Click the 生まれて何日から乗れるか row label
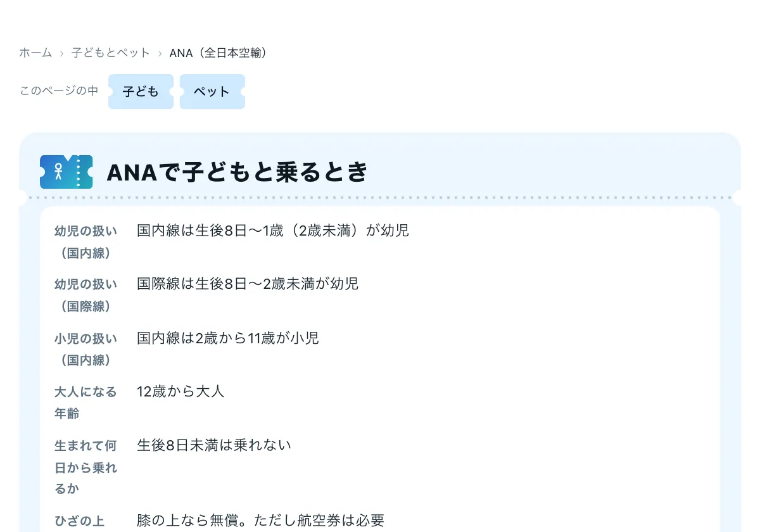The image size is (760, 532). tap(85, 467)
